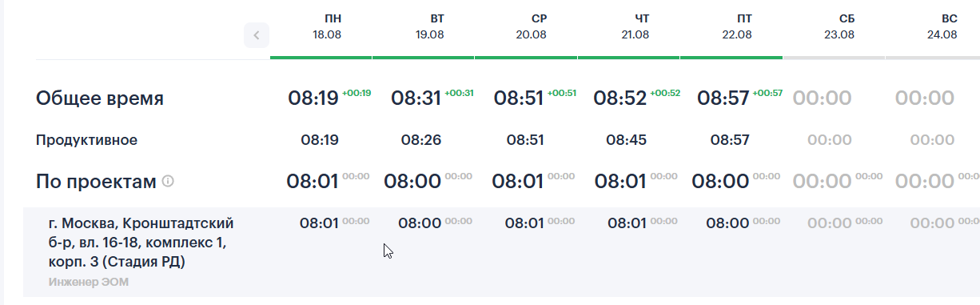This screenshot has height=305, width=980.
Task: Click the Общее время row label
Action: click(100, 98)
